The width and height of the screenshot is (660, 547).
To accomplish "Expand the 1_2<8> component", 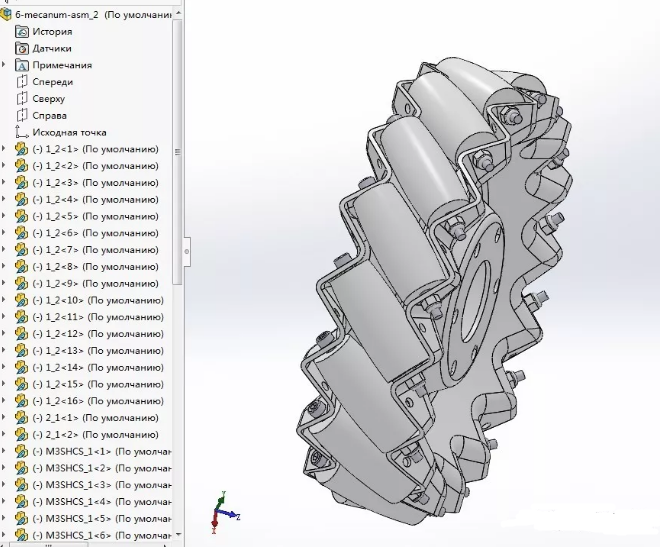I will click(x=4, y=267).
